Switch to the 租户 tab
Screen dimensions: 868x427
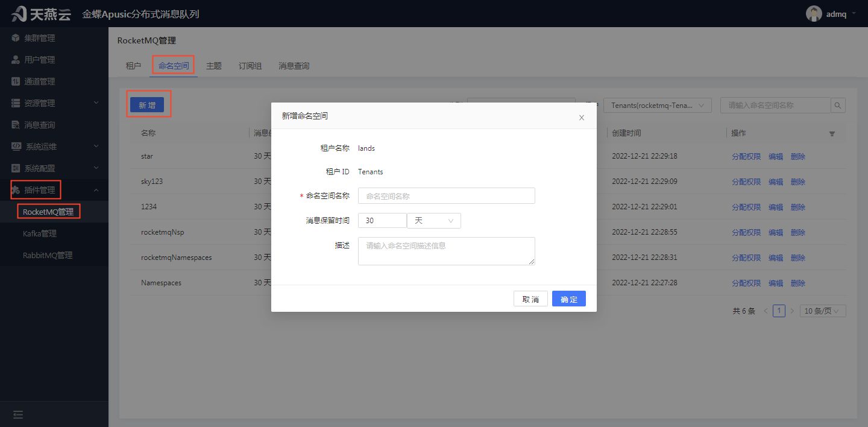tap(133, 66)
